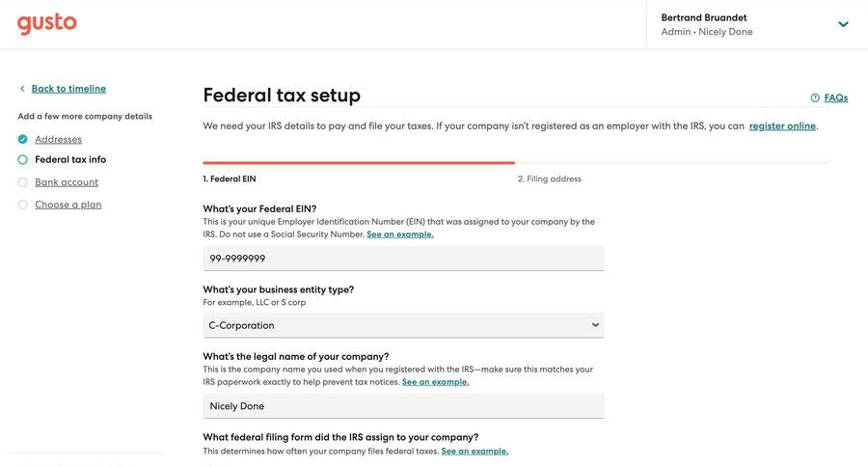Expand the account menu chevron
This screenshot has width=868, height=467.
(843, 24)
